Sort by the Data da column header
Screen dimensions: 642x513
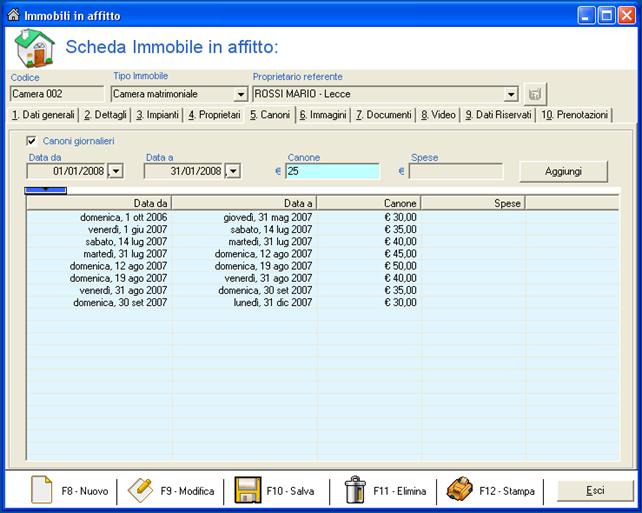pos(99,203)
